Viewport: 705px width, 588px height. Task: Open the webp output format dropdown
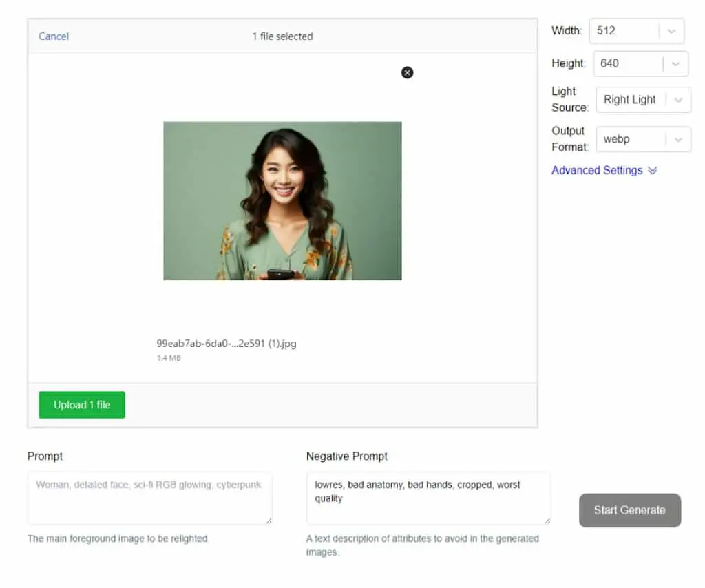643,139
